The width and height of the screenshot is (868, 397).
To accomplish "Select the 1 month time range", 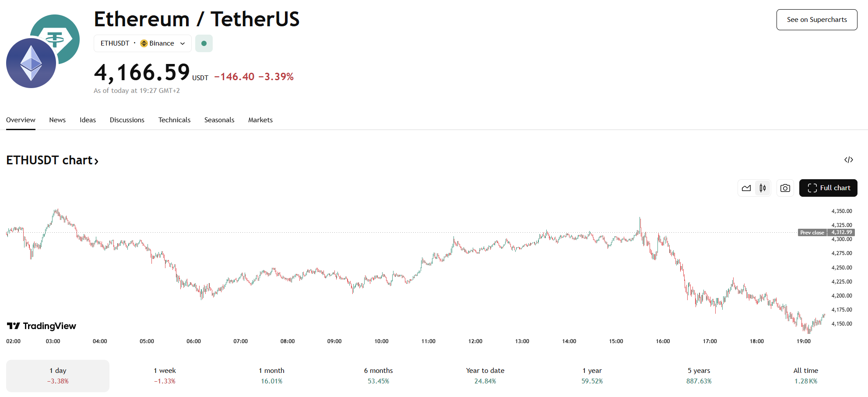I will (x=271, y=376).
